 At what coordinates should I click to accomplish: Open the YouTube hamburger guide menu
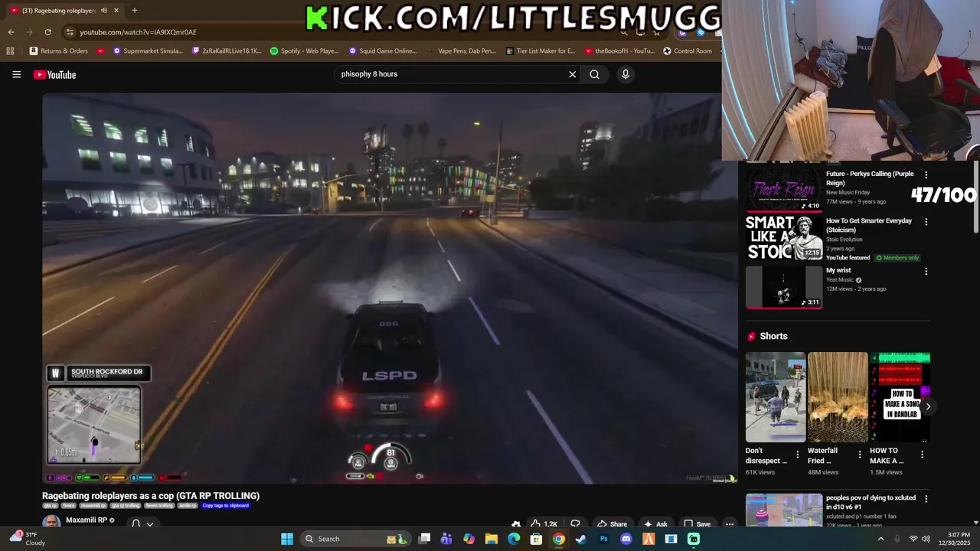point(16,74)
